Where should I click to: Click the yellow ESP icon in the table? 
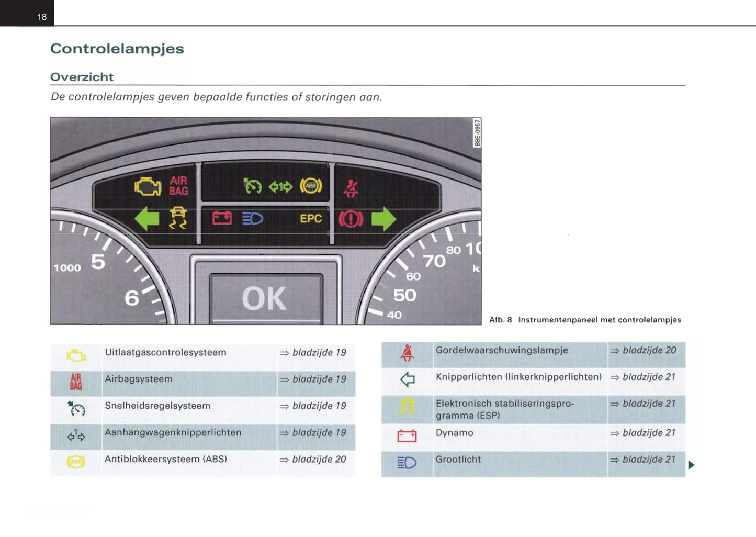[x=407, y=407]
